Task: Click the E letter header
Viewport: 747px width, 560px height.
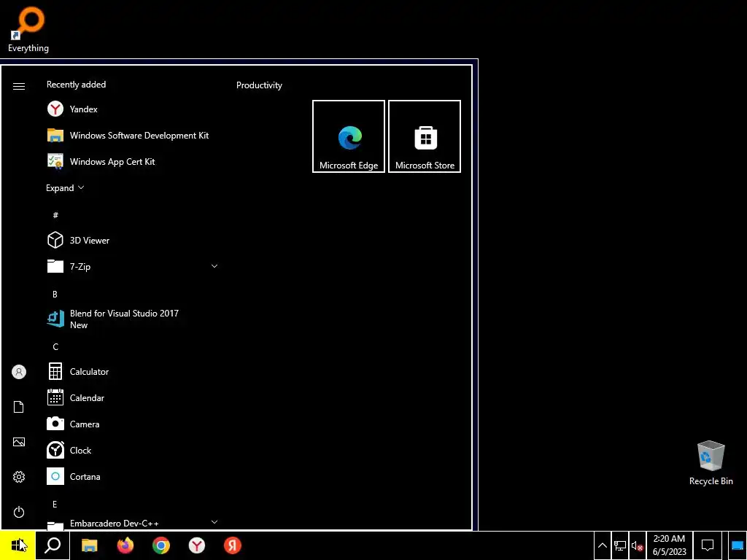Action: (x=55, y=505)
